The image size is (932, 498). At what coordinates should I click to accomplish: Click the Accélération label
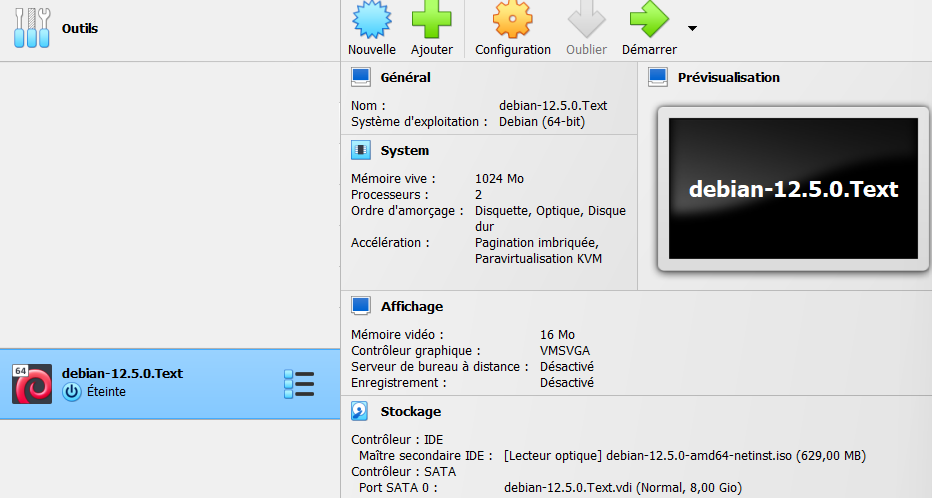(x=390, y=242)
